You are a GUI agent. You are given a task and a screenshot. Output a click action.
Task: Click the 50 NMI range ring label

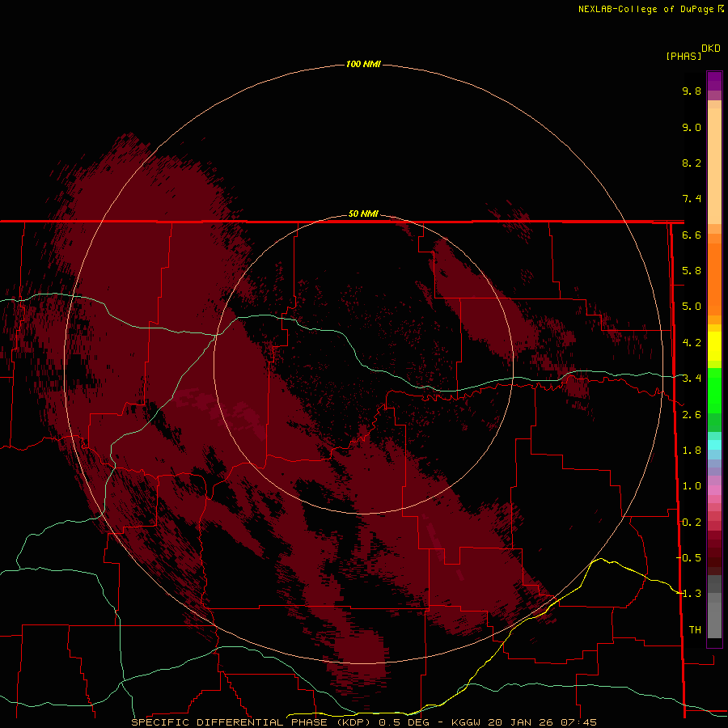363,214
